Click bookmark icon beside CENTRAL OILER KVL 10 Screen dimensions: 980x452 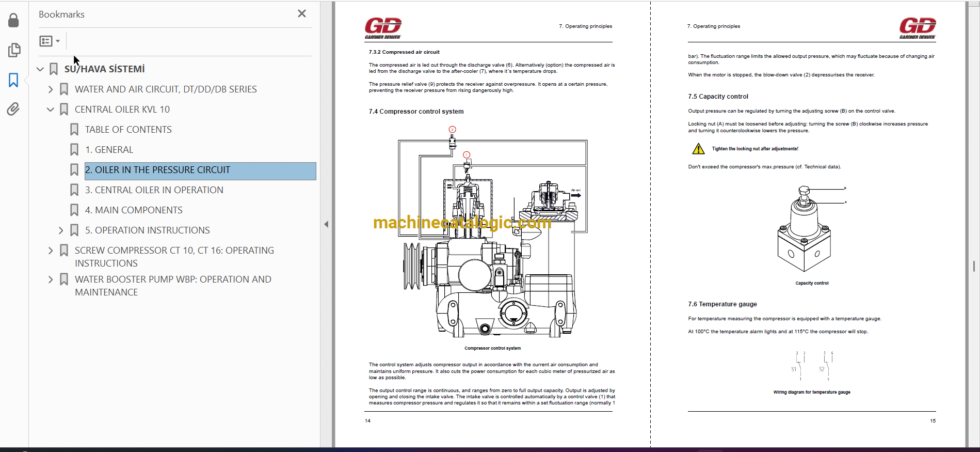64,110
